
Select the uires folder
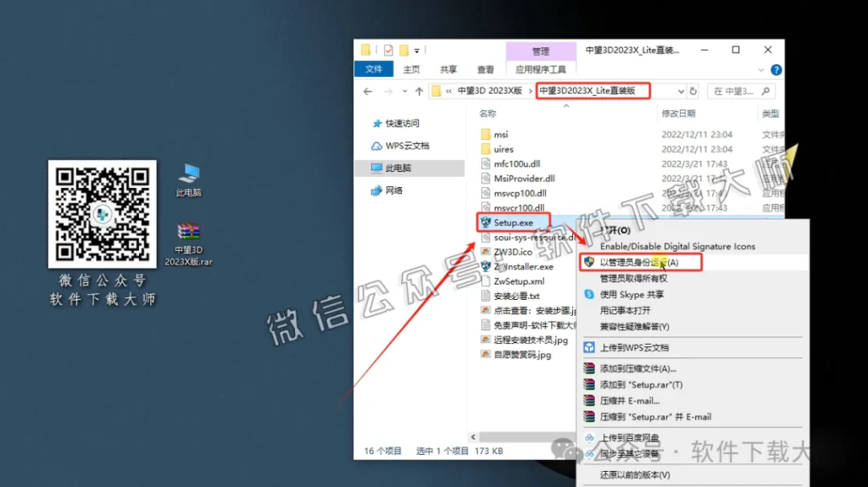pos(504,149)
